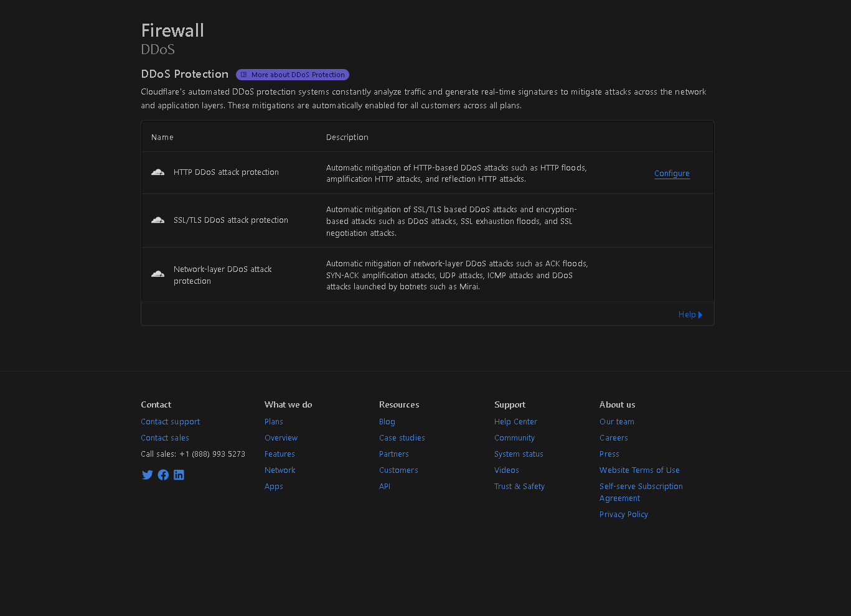The width and height of the screenshot is (851, 616).
Task: Open the Twitter social icon
Action: coord(148,475)
